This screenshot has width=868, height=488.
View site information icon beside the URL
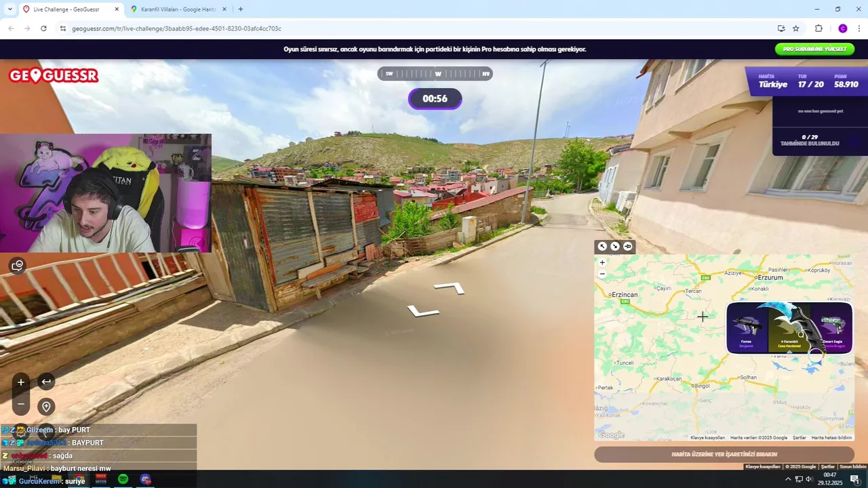(62, 28)
